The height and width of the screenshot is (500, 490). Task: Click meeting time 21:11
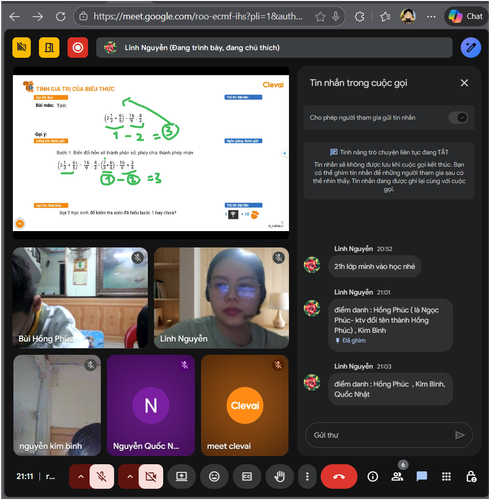point(25,477)
